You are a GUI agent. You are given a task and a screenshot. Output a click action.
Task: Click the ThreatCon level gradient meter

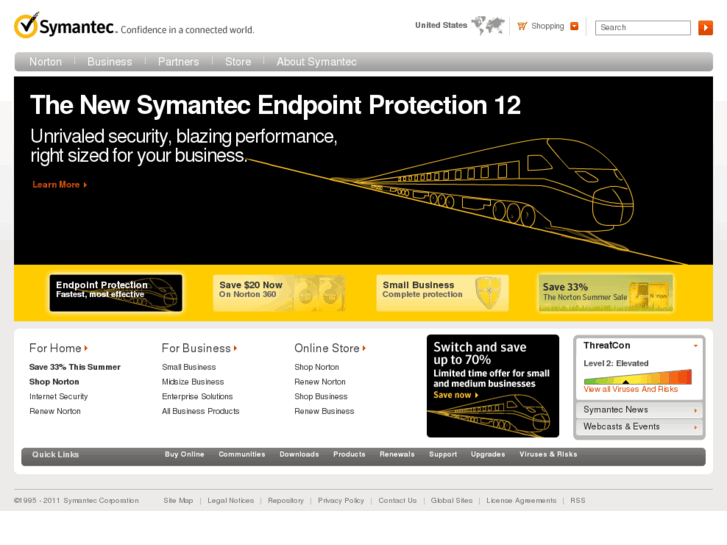(x=638, y=377)
